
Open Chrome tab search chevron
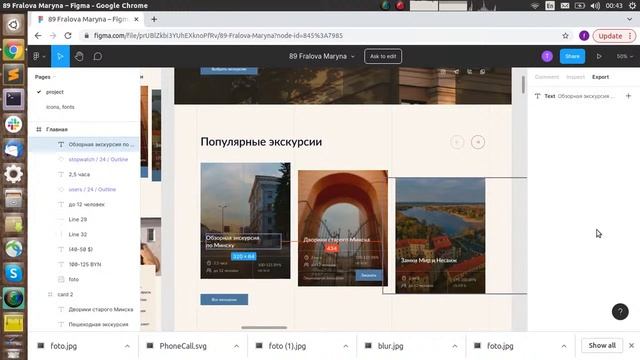(x=629, y=19)
